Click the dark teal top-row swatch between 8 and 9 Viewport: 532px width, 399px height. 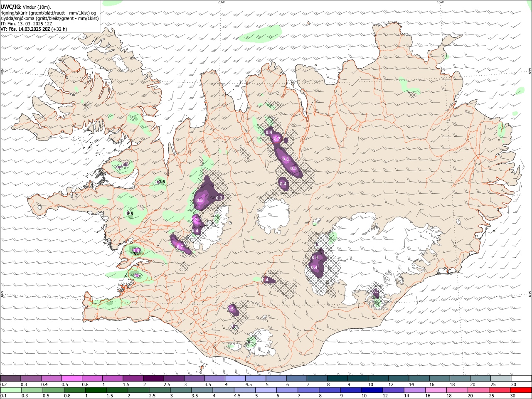click(x=337, y=378)
